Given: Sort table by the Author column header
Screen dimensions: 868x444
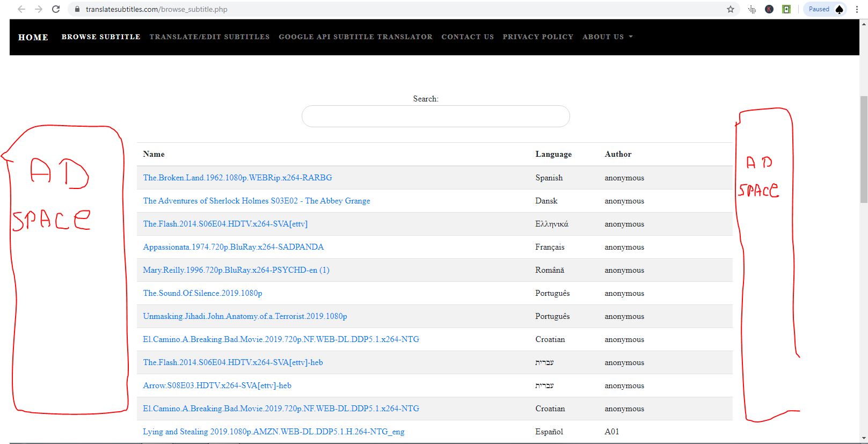Looking at the screenshot, I should point(618,154).
